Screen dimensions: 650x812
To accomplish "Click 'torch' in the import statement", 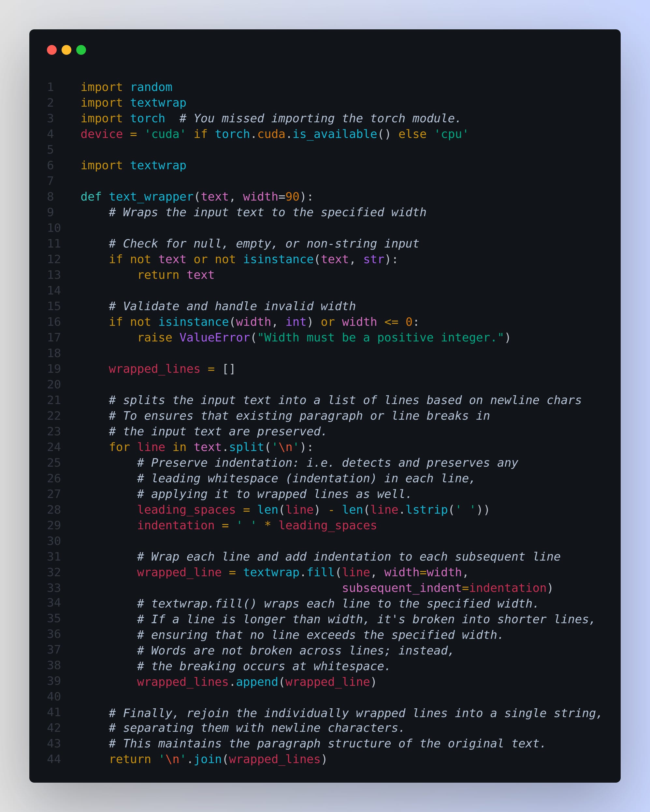I will [x=148, y=118].
